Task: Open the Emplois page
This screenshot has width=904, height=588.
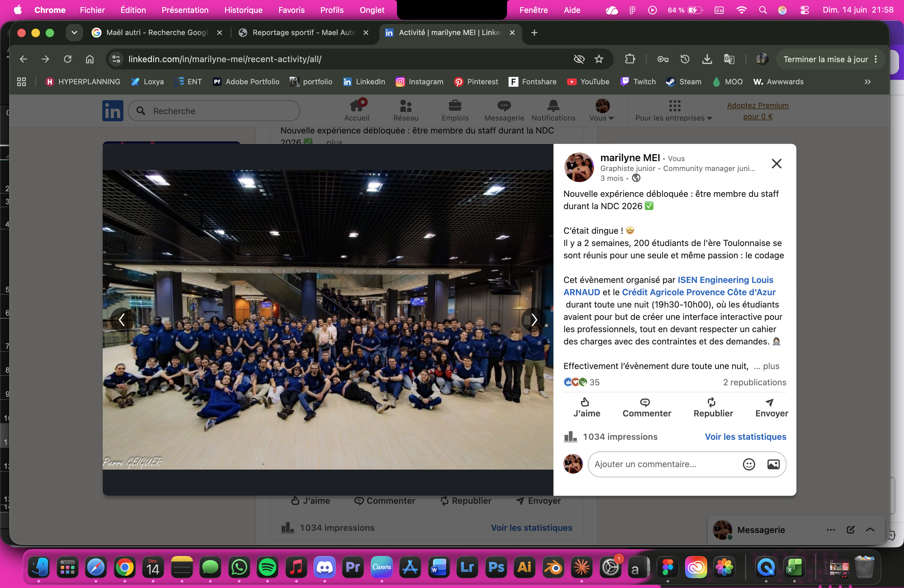Action: (455, 110)
